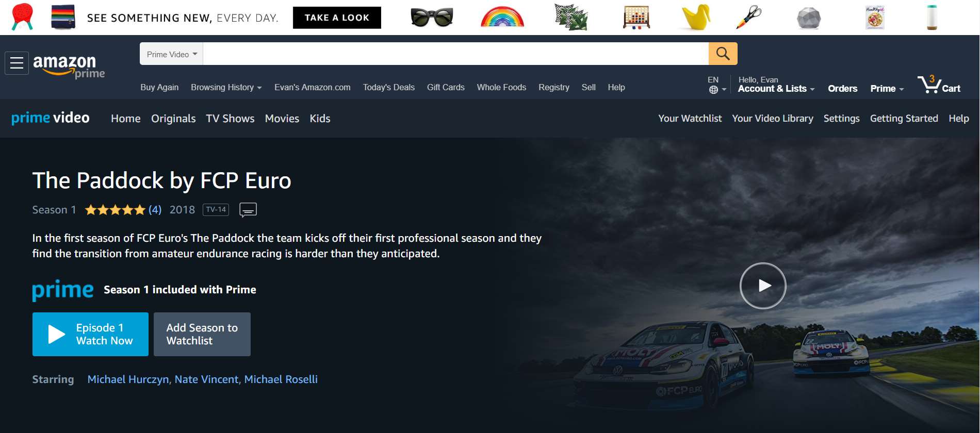Open the EN language selector
This screenshot has width=980, height=433.
[717, 85]
